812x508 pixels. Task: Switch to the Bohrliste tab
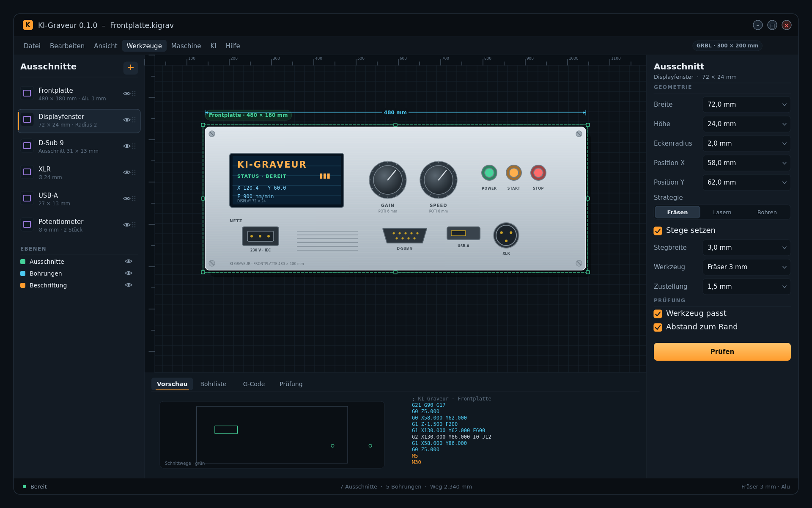tap(213, 384)
